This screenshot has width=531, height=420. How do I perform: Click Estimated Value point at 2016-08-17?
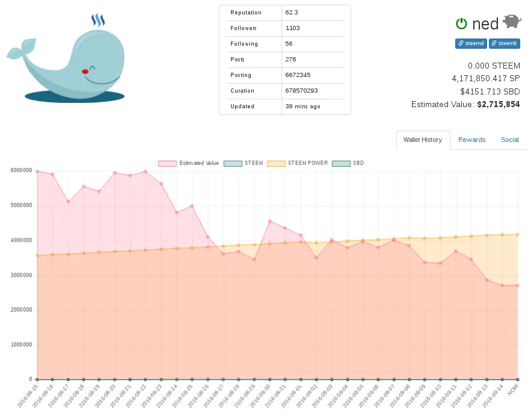click(x=69, y=202)
